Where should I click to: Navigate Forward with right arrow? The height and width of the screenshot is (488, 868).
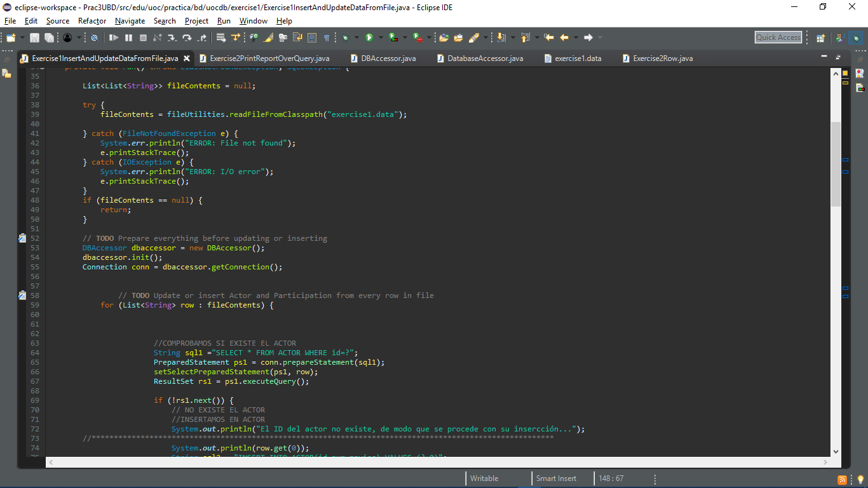click(x=588, y=37)
